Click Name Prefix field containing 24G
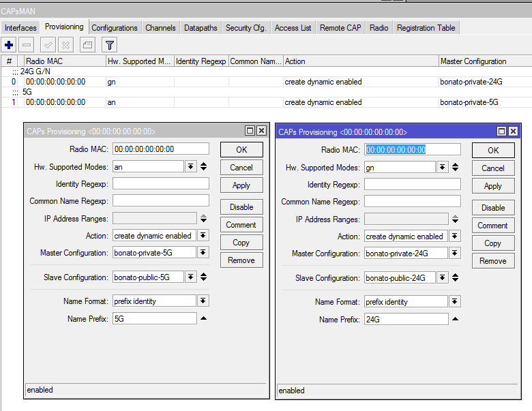Viewport: 532px width, 411px height. (x=407, y=319)
